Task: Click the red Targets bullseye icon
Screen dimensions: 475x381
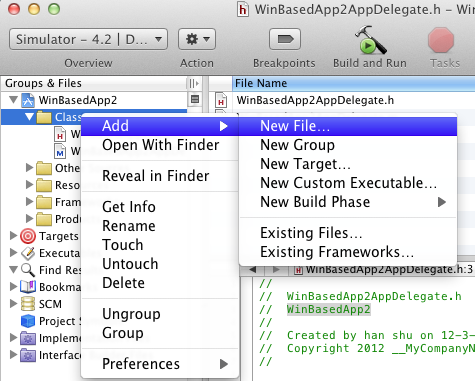Action: click(28, 236)
